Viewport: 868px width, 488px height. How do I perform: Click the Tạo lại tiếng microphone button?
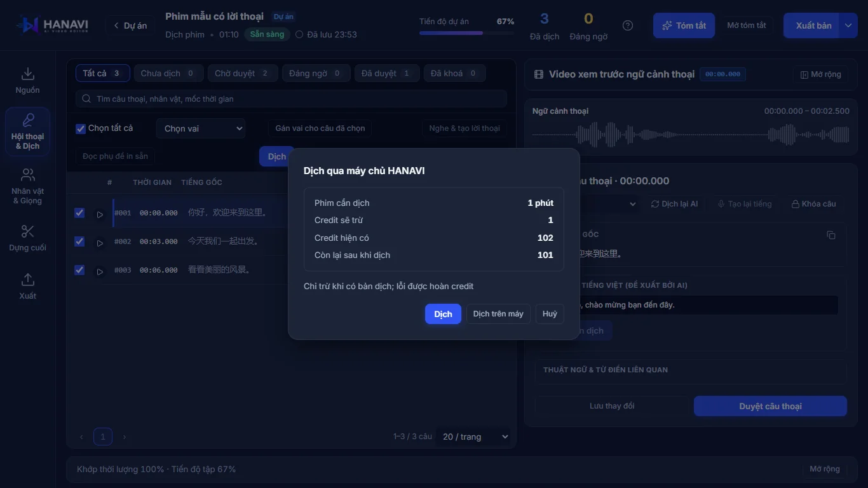(745, 204)
